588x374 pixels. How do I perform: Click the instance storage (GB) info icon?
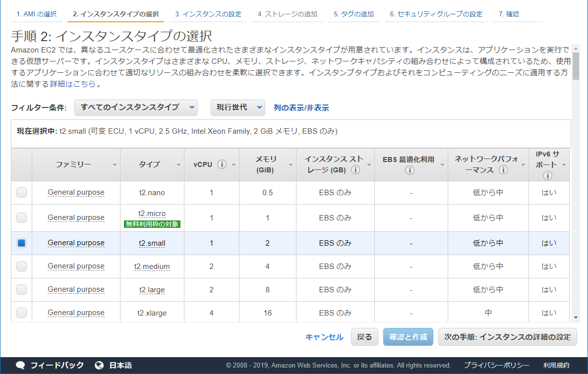[355, 170]
